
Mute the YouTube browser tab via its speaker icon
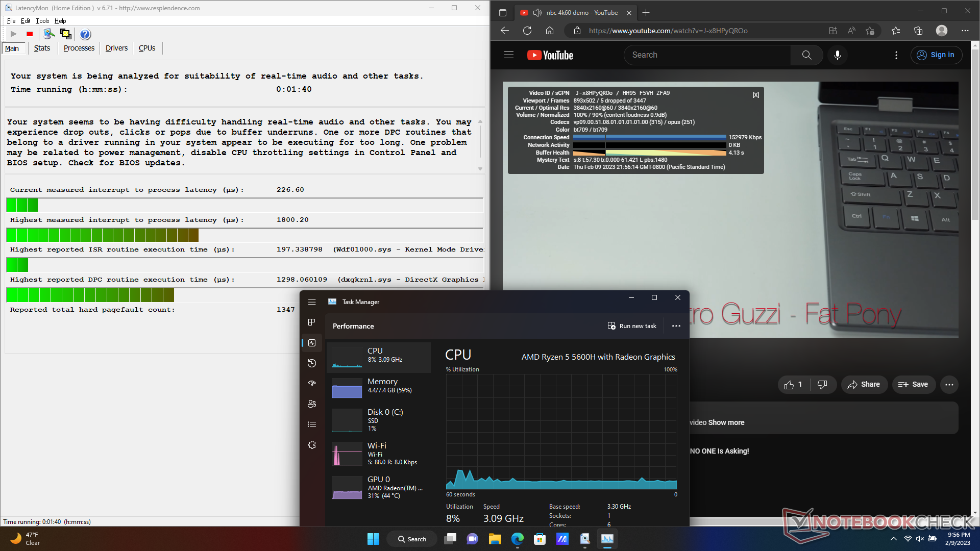click(537, 13)
